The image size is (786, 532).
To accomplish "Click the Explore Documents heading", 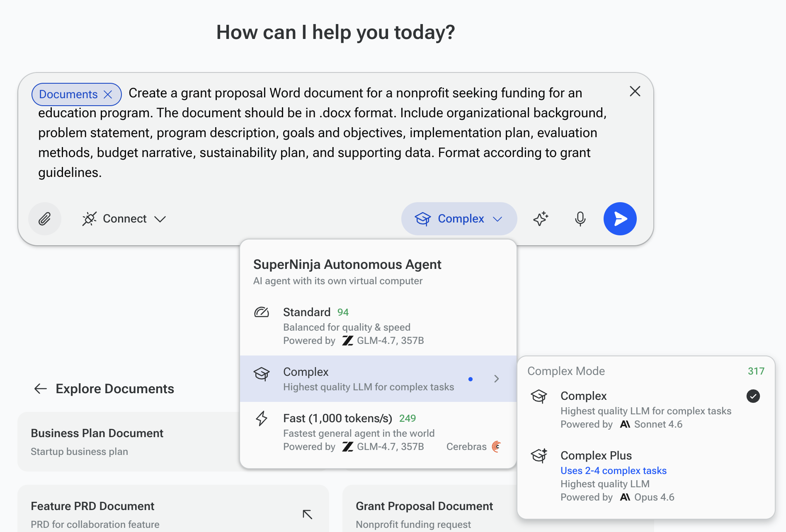I will pyautogui.click(x=115, y=389).
